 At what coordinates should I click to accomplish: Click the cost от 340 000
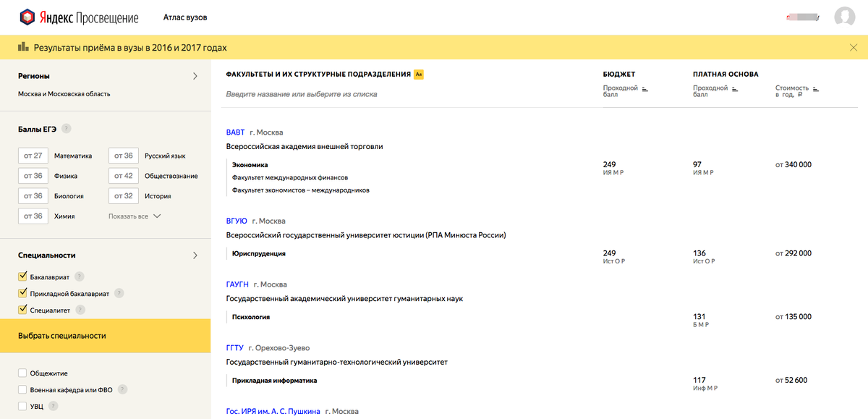click(x=793, y=164)
